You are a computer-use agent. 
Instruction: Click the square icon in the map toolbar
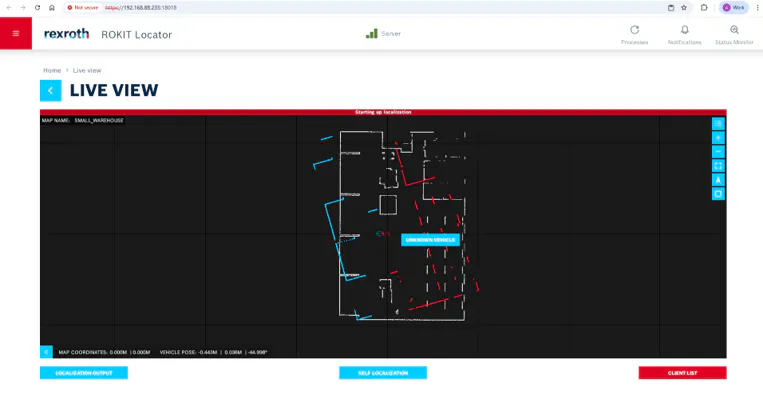pos(718,194)
